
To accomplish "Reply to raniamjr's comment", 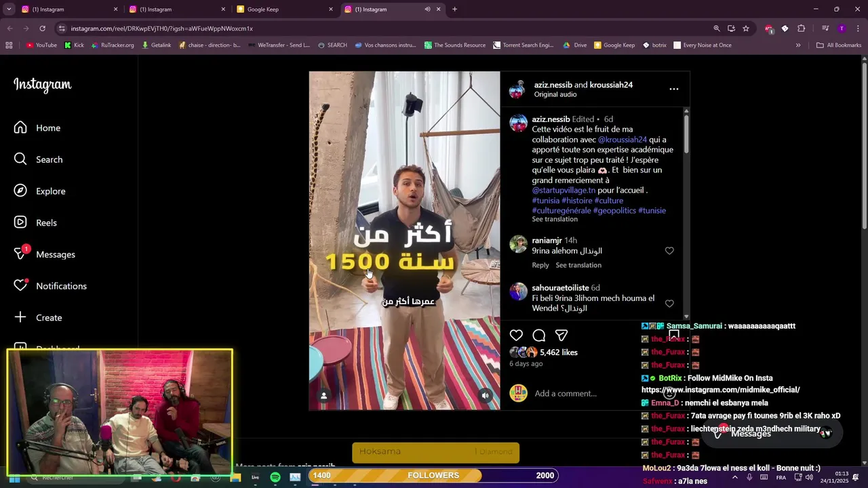I will point(540,265).
